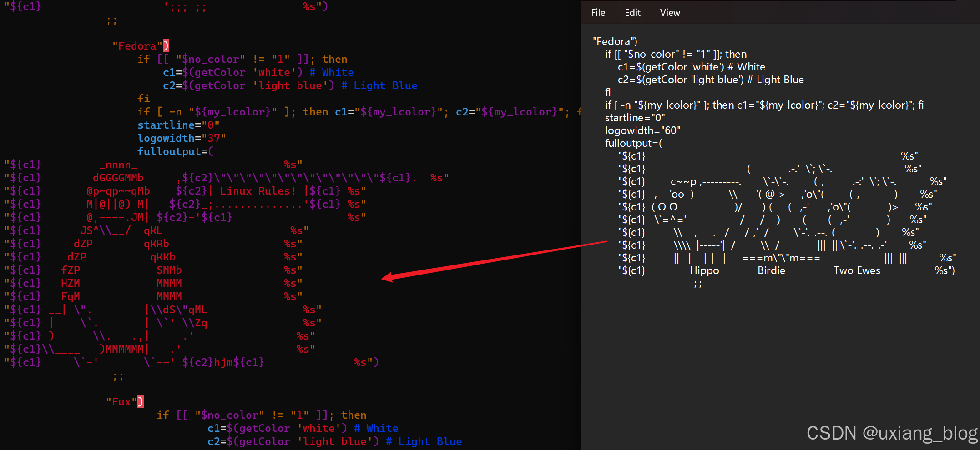
Task: Click FqM in the terminal logo
Action: coord(71,296)
